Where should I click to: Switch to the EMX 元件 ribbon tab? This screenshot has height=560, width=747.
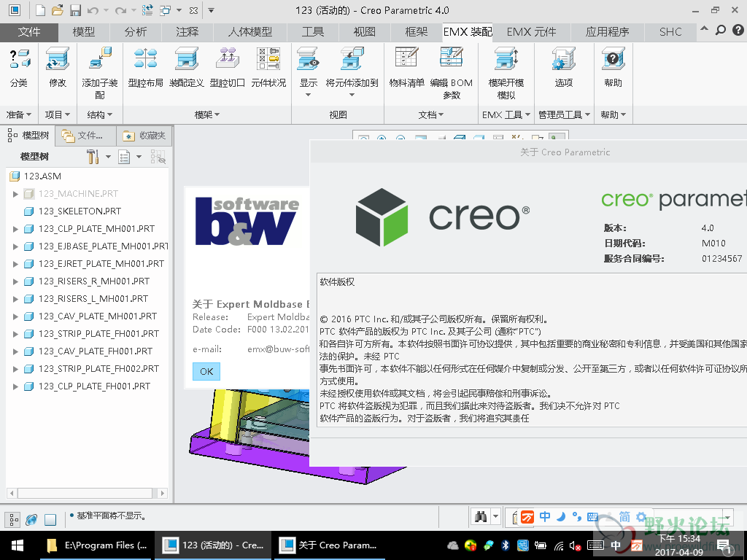click(x=531, y=32)
